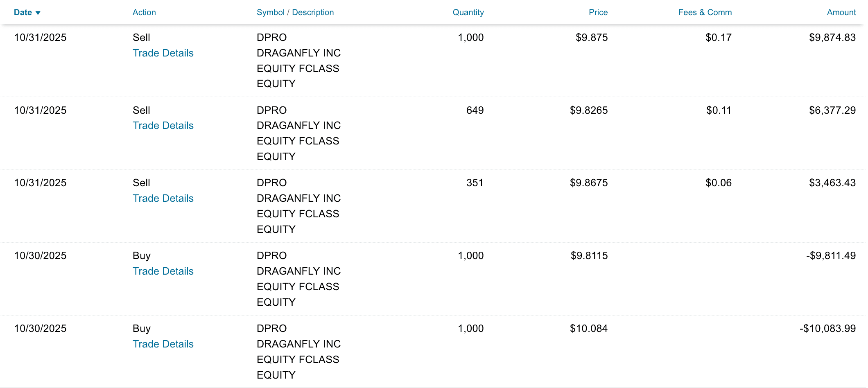This screenshot has width=868, height=388.
Task: Open Trade Details for the $10.084 buy
Action: click(163, 344)
